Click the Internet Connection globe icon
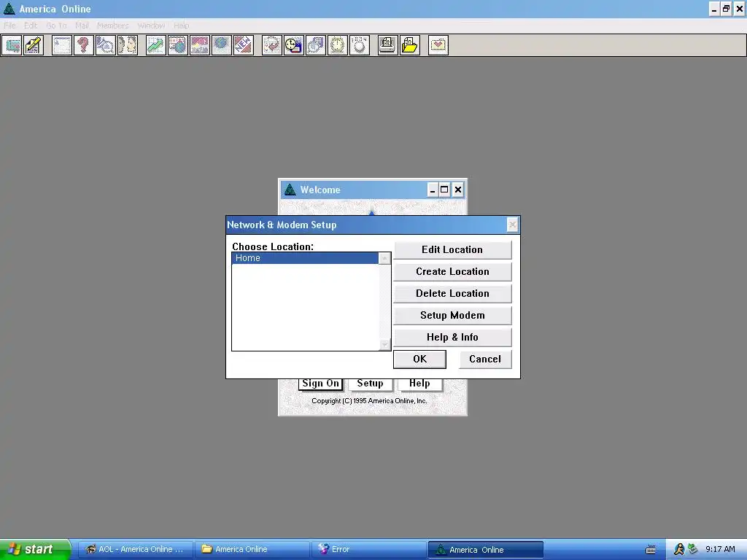 click(x=222, y=45)
